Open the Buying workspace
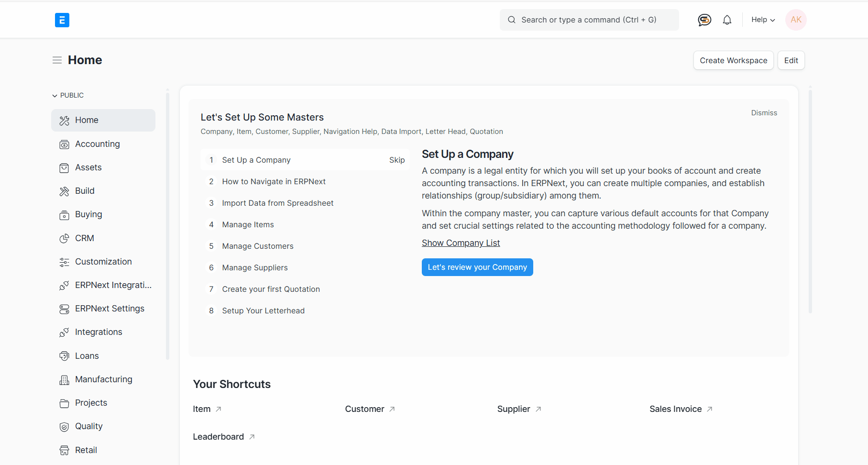 88,214
